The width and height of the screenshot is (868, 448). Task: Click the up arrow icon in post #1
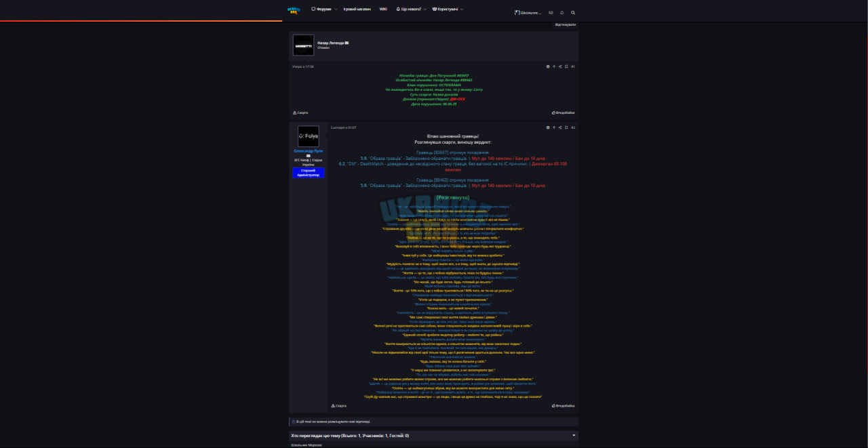coord(554,66)
